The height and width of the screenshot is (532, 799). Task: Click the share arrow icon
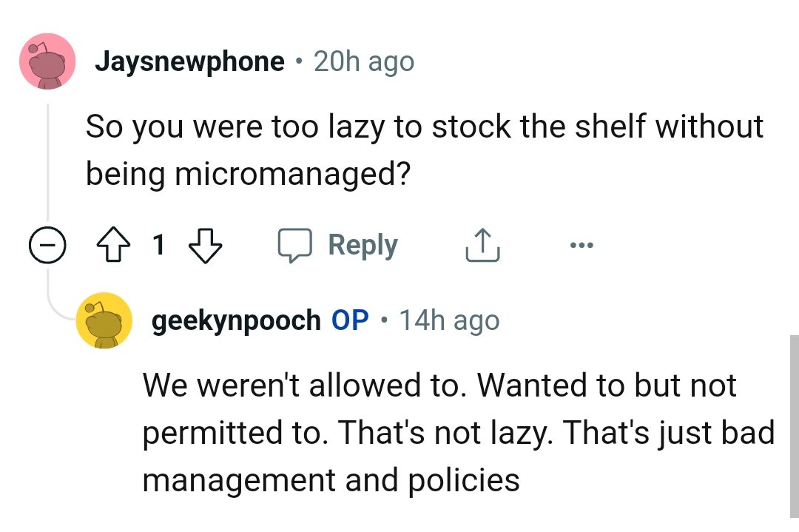[482, 245]
